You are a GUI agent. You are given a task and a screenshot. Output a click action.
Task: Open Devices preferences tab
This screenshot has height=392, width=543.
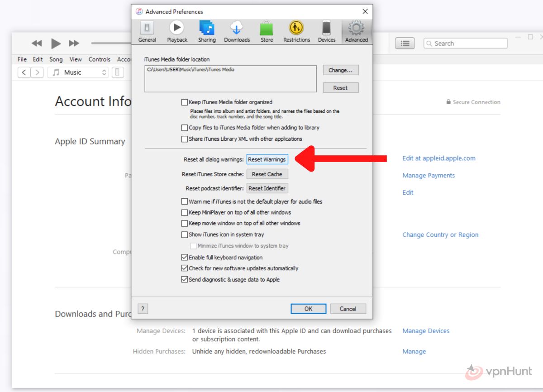[x=326, y=32]
